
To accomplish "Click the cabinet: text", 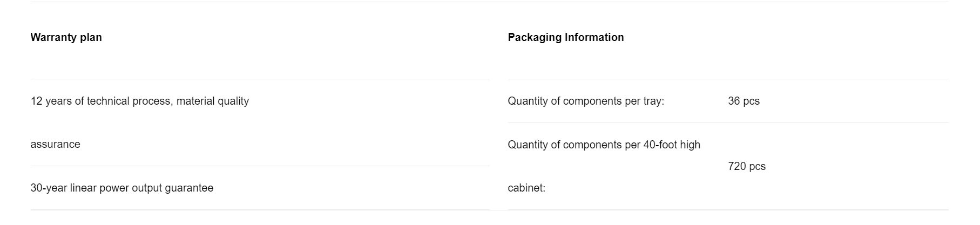I will 526,188.
